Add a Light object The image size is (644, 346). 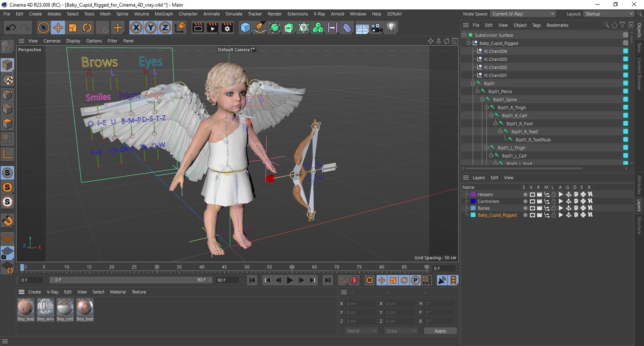pos(391,28)
